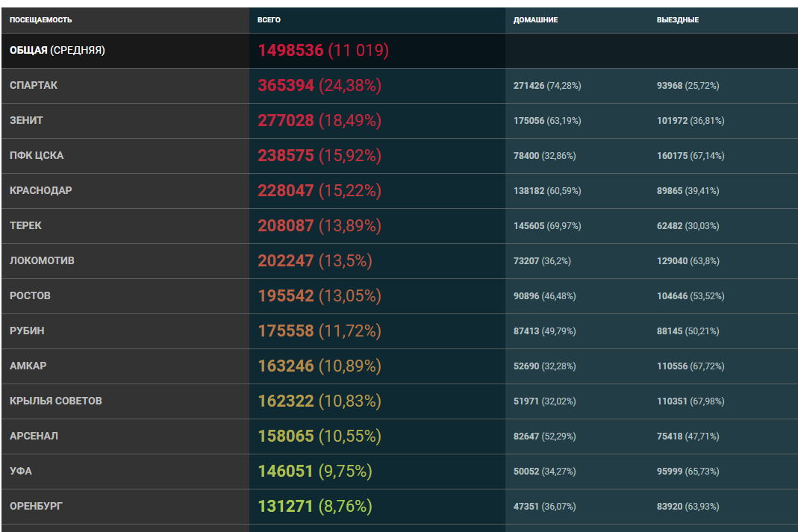This screenshot has width=798, height=532.
Task: Select team name РУБИН
Action: point(27,331)
